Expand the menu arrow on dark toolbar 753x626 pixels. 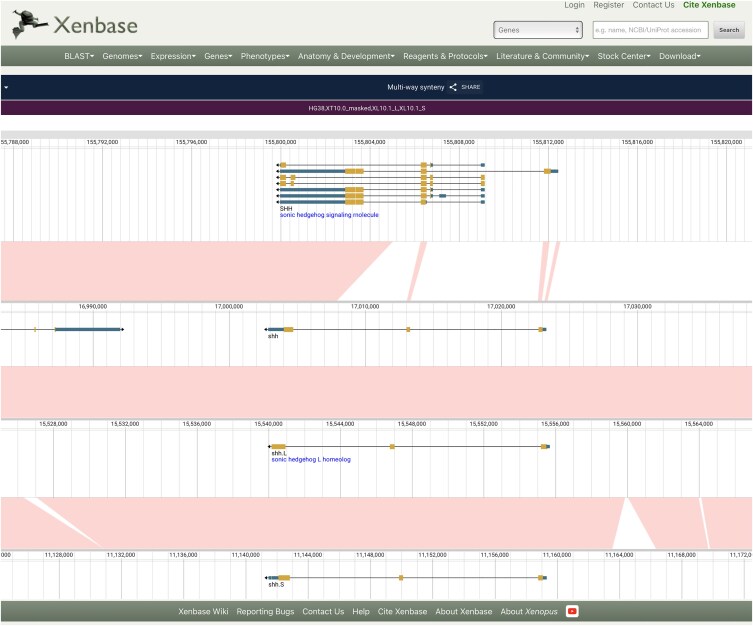[6, 88]
